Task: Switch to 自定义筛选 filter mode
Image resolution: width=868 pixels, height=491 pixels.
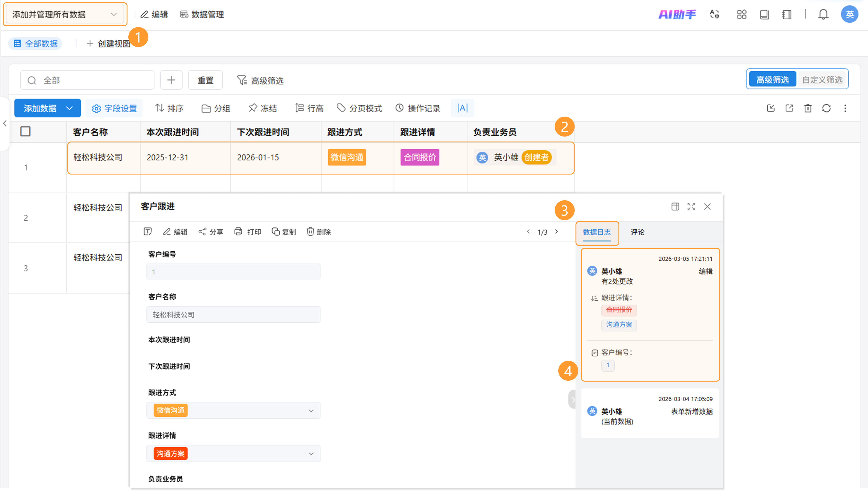Action: tap(822, 80)
